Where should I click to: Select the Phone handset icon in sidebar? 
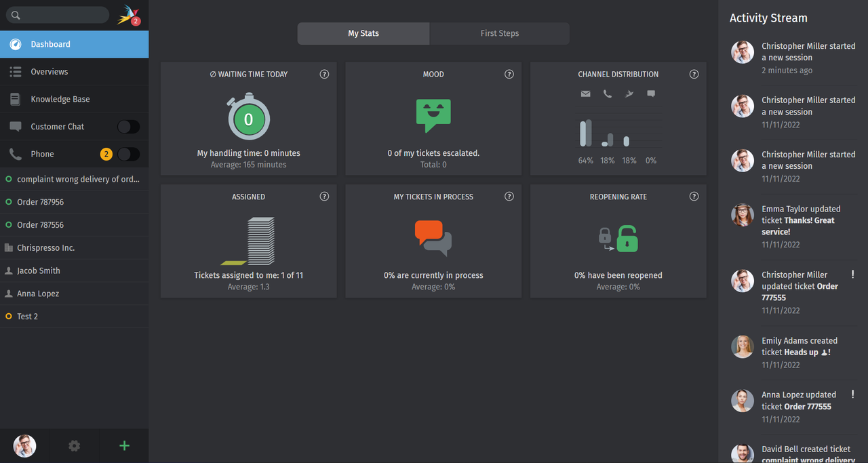pos(15,154)
